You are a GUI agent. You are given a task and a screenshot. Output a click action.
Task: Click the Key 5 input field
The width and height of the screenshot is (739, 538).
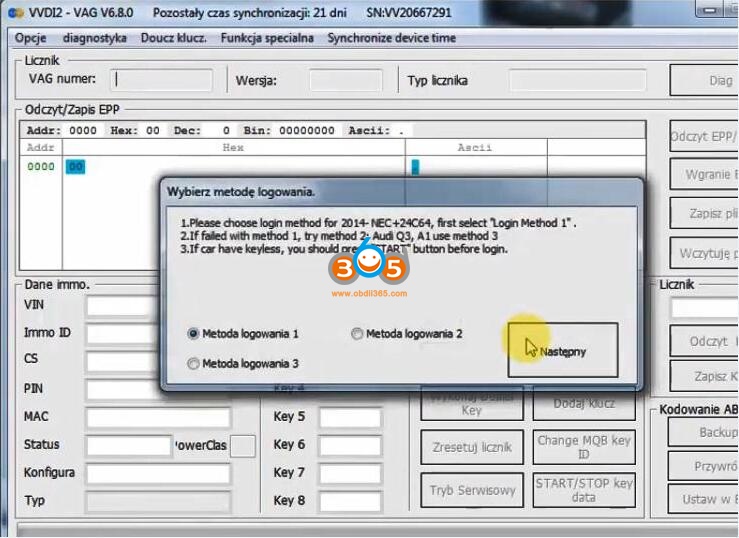click(350, 417)
